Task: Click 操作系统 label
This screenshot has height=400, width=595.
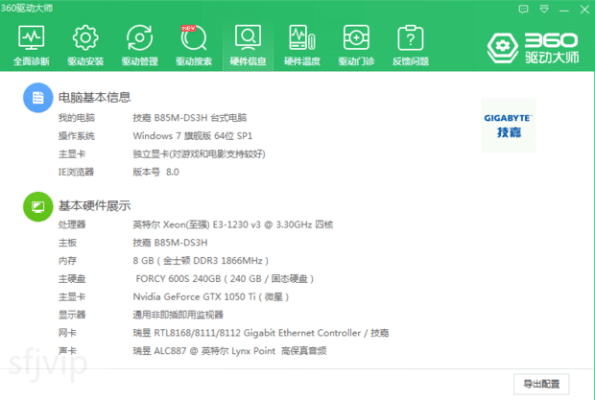Action: pyautogui.click(x=76, y=136)
